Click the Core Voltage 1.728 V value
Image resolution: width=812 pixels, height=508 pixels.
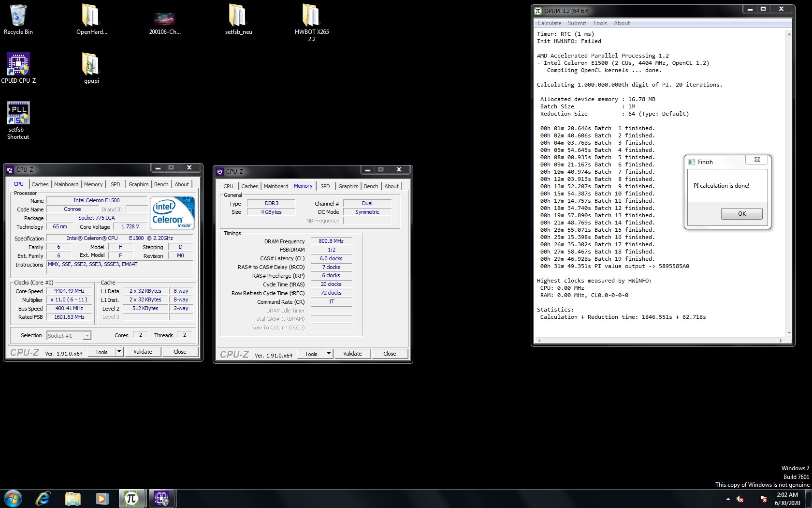coord(130,226)
